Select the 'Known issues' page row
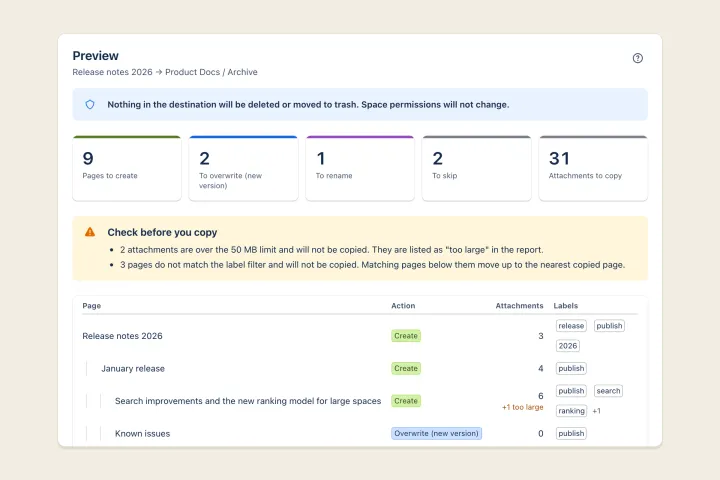 pyautogui.click(x=360, y=434)
